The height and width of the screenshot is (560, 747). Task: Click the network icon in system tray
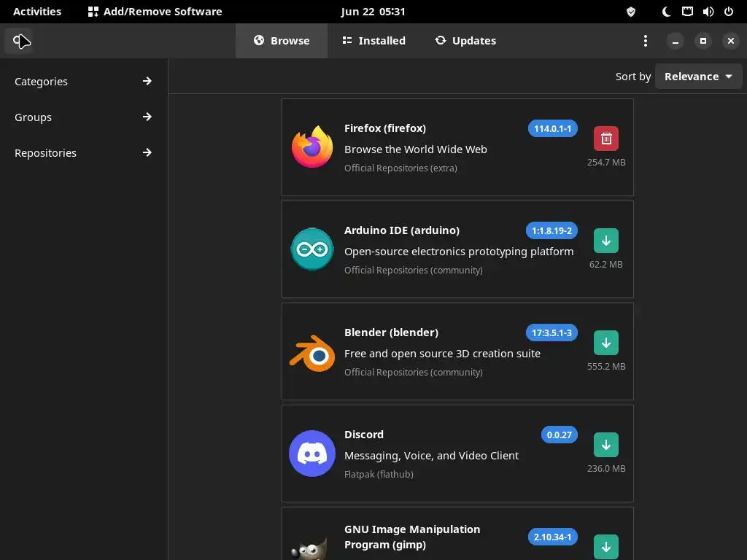click(687, 12)
